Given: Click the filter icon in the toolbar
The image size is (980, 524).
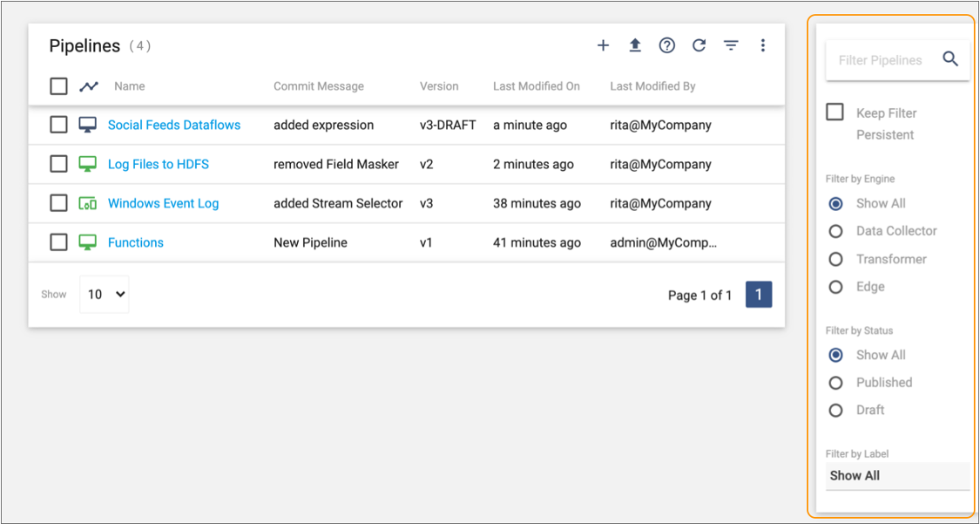Looking at the screenshot, I should (x=731, y=45).
